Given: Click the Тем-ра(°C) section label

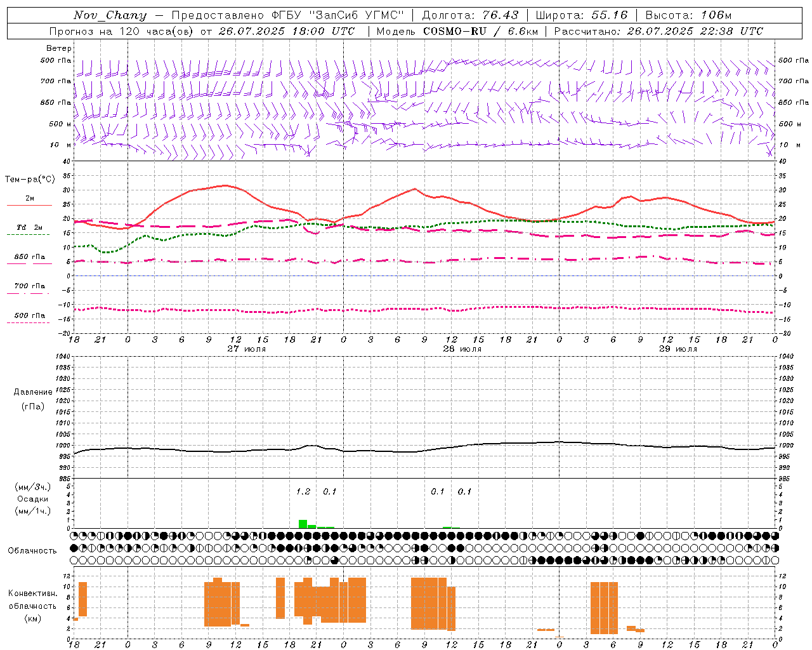Looking at the screenshot, I should (29, 180).
